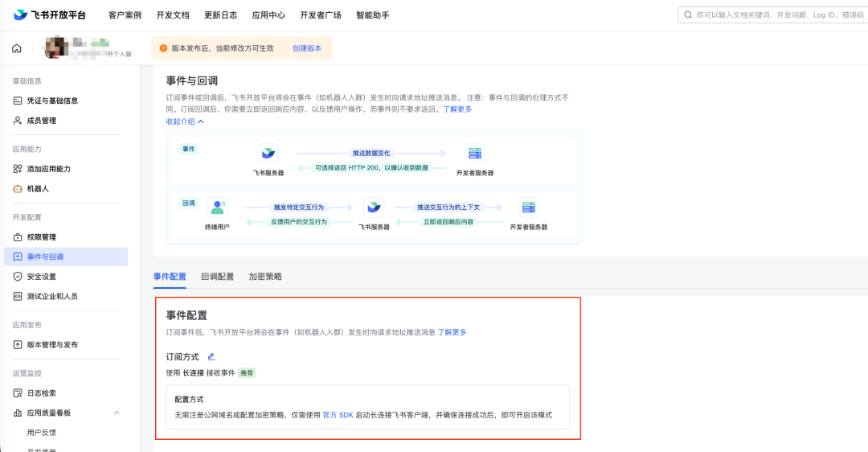Click the 回调 label tag in diagram
The image size is (868, 452).
click(189, 203)
